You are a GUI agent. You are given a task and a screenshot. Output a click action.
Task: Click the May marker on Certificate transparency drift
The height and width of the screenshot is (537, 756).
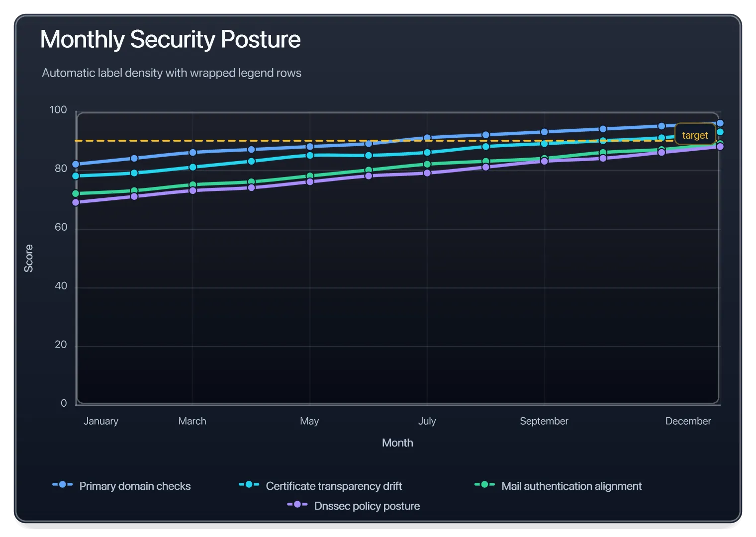[310, 155]
